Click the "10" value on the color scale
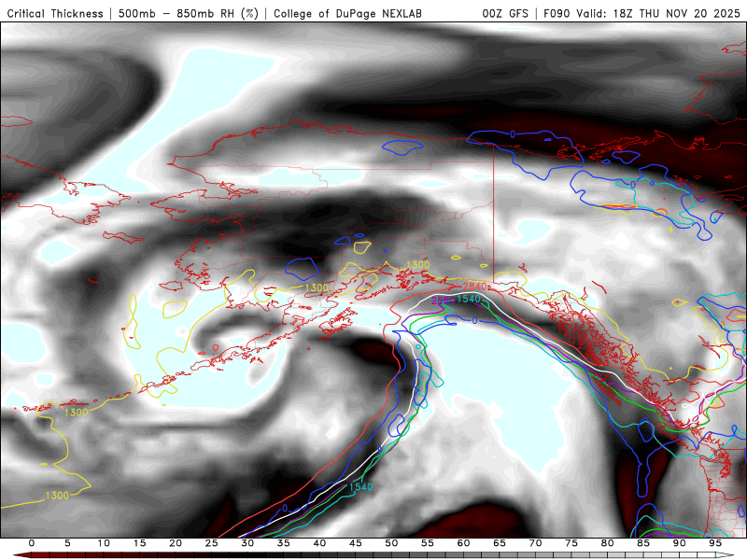This screenshot has width=747, height=560. (x=104, y=543)
